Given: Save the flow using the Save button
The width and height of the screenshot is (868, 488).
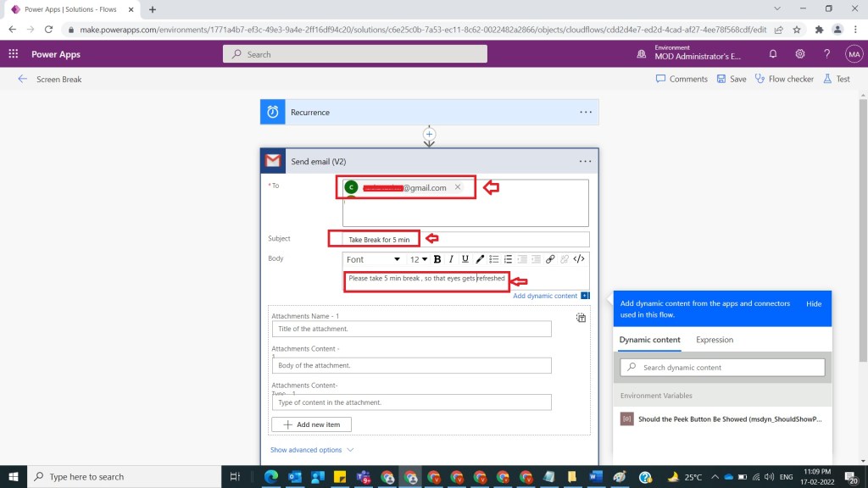Looking at the screenshot, I should [732, 79].
